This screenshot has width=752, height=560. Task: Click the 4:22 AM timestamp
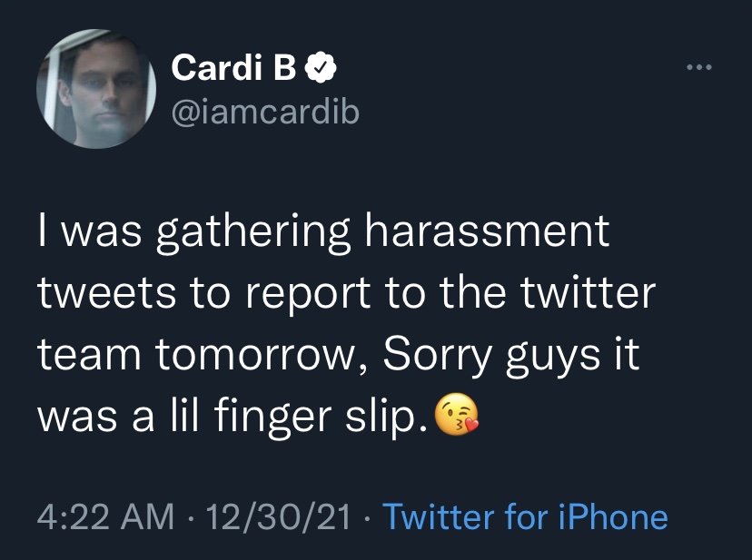pos(105,516)
